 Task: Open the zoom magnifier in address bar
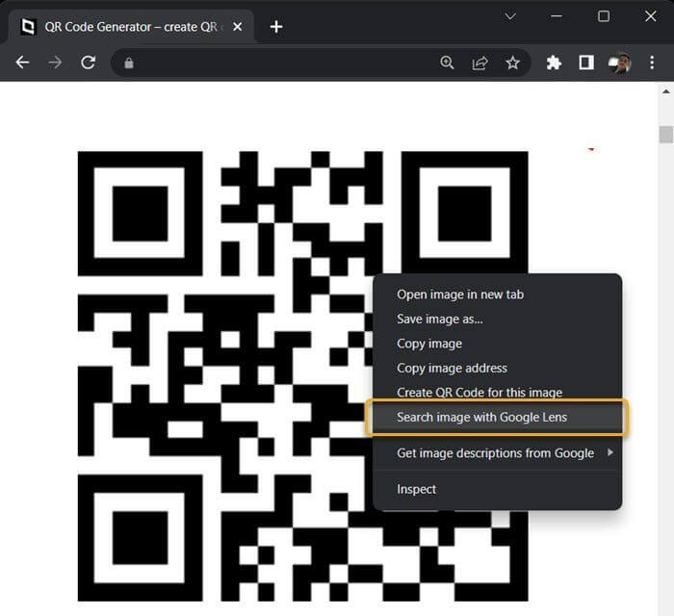(x=447, y=63)
